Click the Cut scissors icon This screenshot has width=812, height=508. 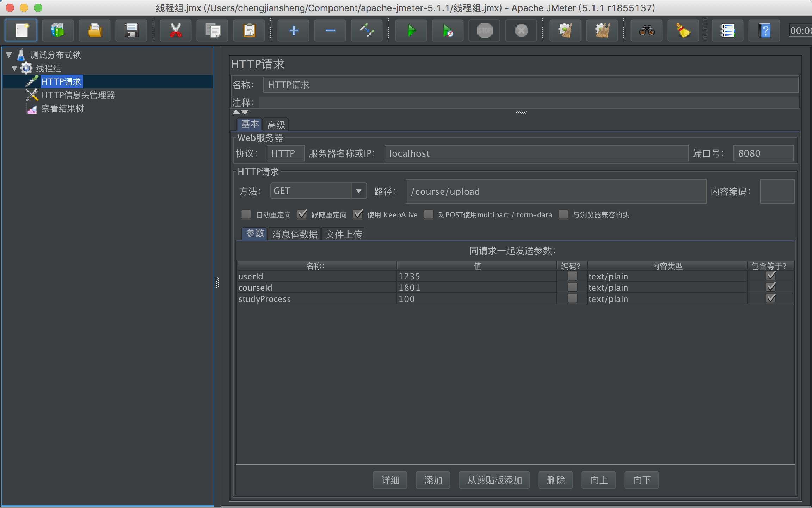[x=176, y=31]
